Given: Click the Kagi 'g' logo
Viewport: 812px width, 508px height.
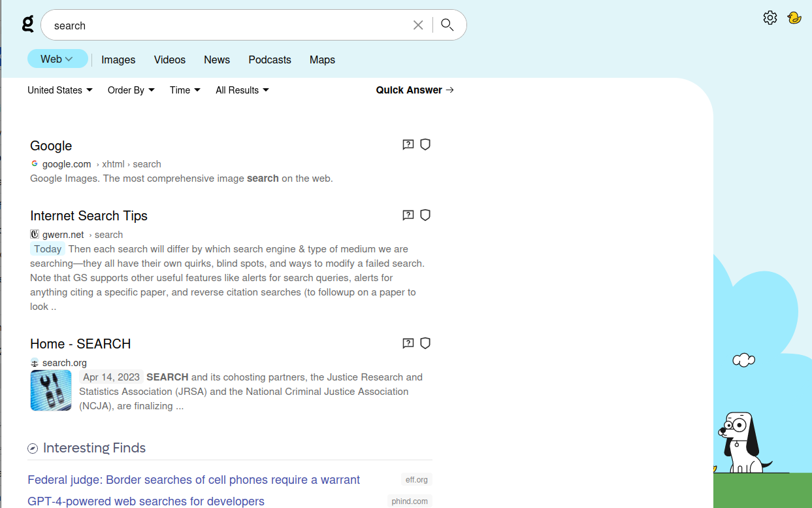Looking at the screenshot, I should pyautogui.click(x=27, y=24).
